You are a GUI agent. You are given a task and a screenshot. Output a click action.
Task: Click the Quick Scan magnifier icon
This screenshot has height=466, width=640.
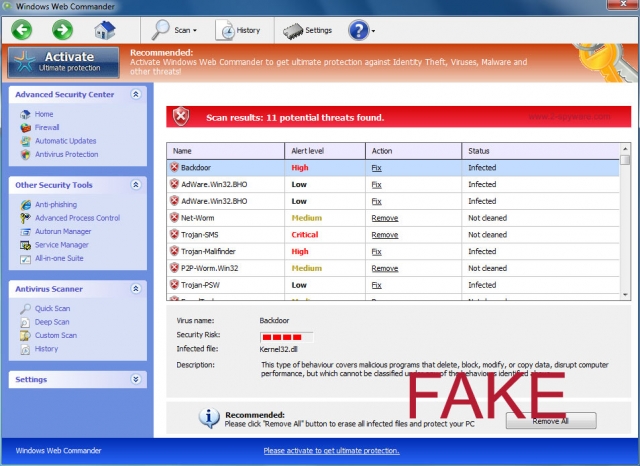point(25,309)
